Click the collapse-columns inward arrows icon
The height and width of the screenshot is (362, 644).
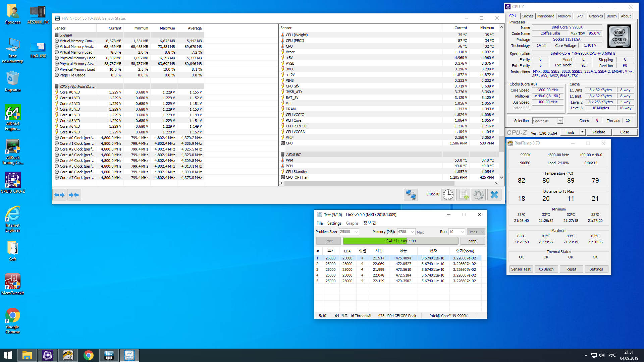tap(74, 195)
